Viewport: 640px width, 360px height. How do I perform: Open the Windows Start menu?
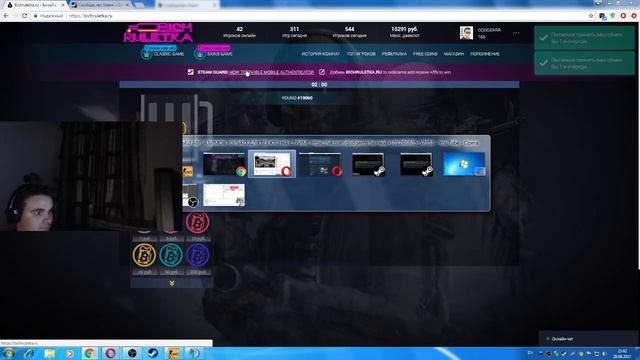pos(8,353)
